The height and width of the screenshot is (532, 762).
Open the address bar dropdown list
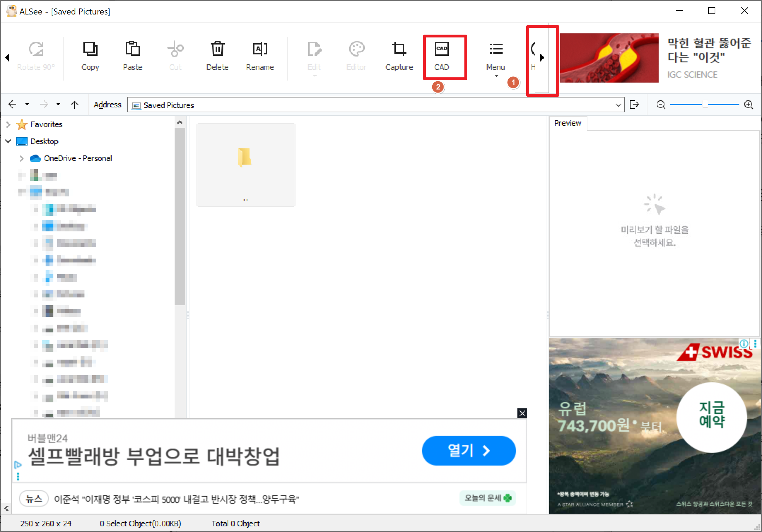618,105
